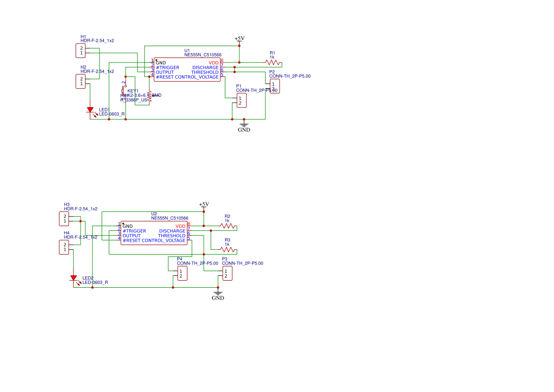Click the lower +5V power symbol
Screen dimensions: 554x392
[204, 205]
